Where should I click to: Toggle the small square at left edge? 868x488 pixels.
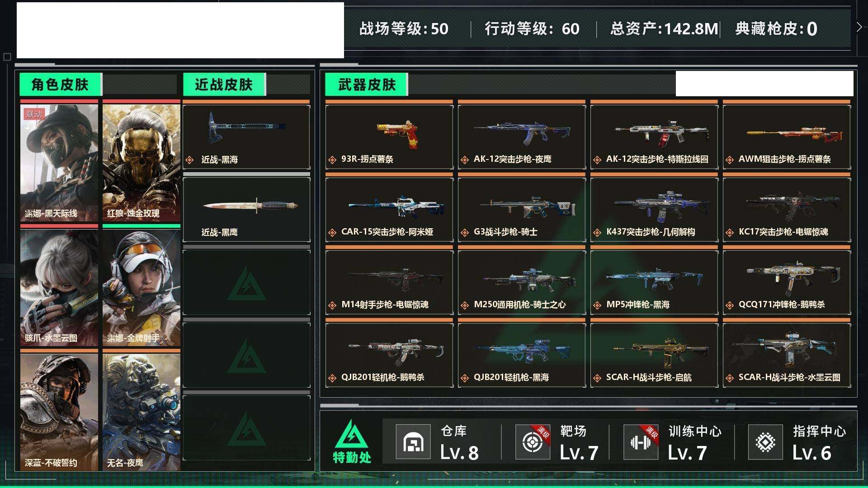(x=7, y=57)
